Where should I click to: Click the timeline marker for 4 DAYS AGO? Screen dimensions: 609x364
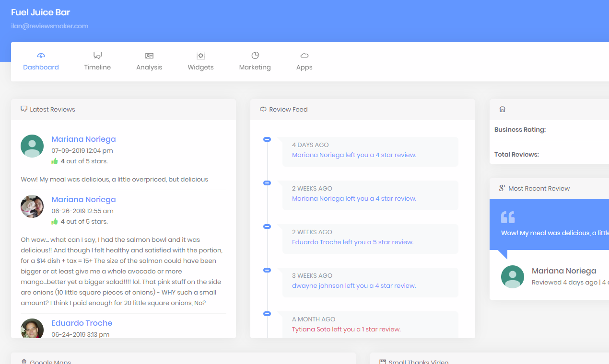coord(267,139)
